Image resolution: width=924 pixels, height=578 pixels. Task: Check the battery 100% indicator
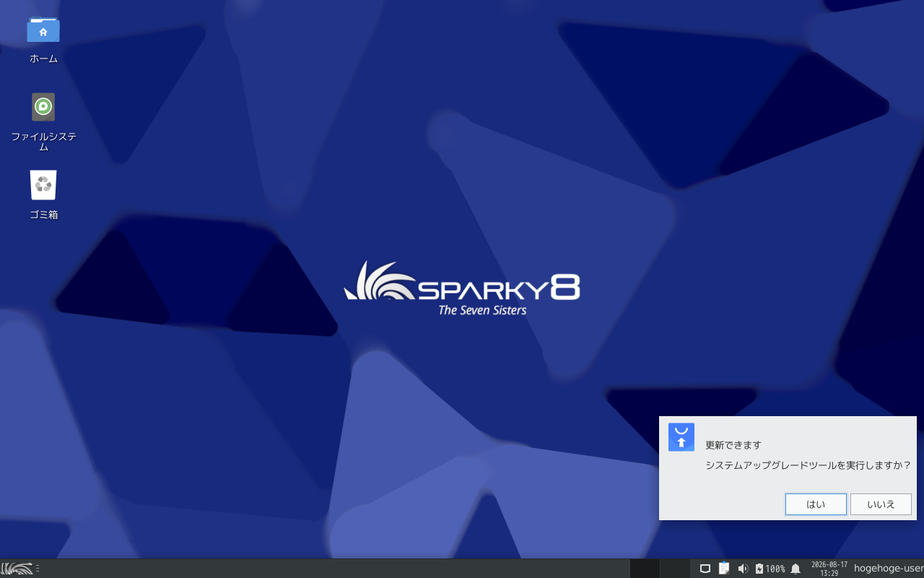(x=770, y=569)
